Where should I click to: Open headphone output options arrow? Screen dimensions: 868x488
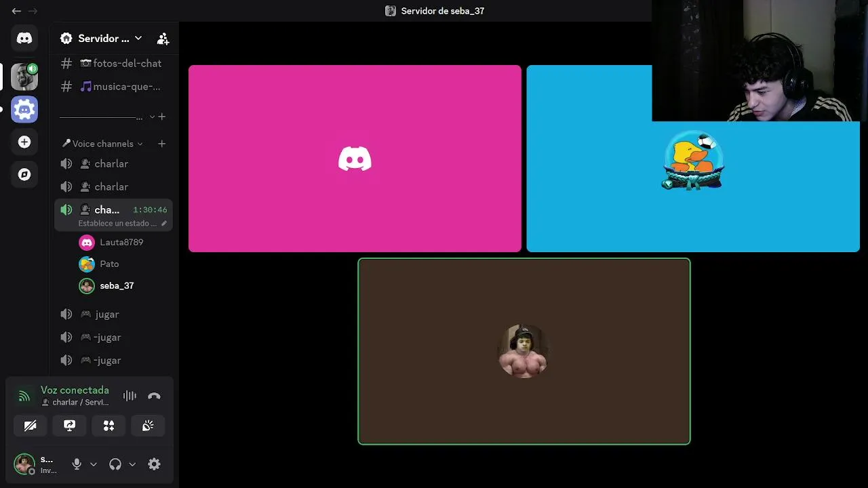click(132, 464)
